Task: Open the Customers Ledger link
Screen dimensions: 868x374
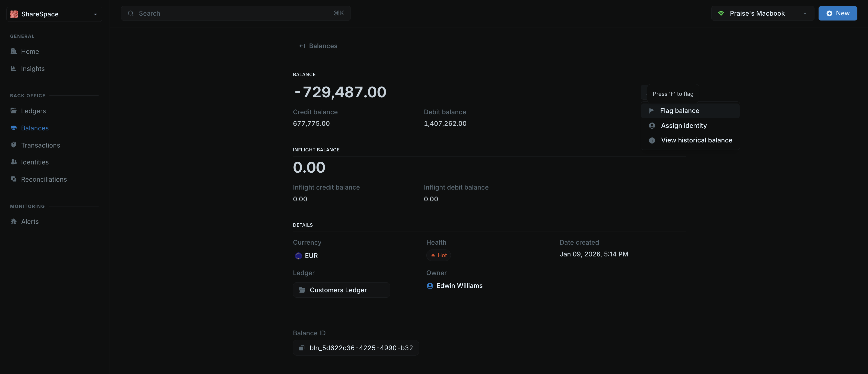Action: (338, 290)
